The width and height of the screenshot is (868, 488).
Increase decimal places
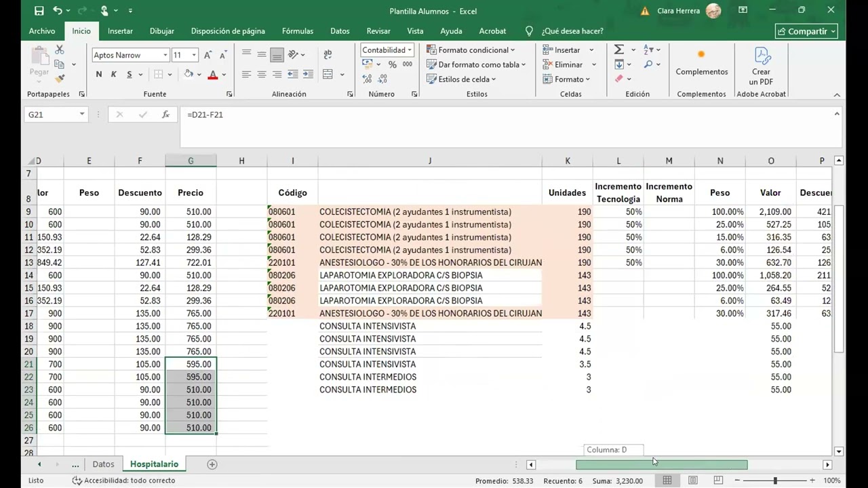click(x=368, y=79)
